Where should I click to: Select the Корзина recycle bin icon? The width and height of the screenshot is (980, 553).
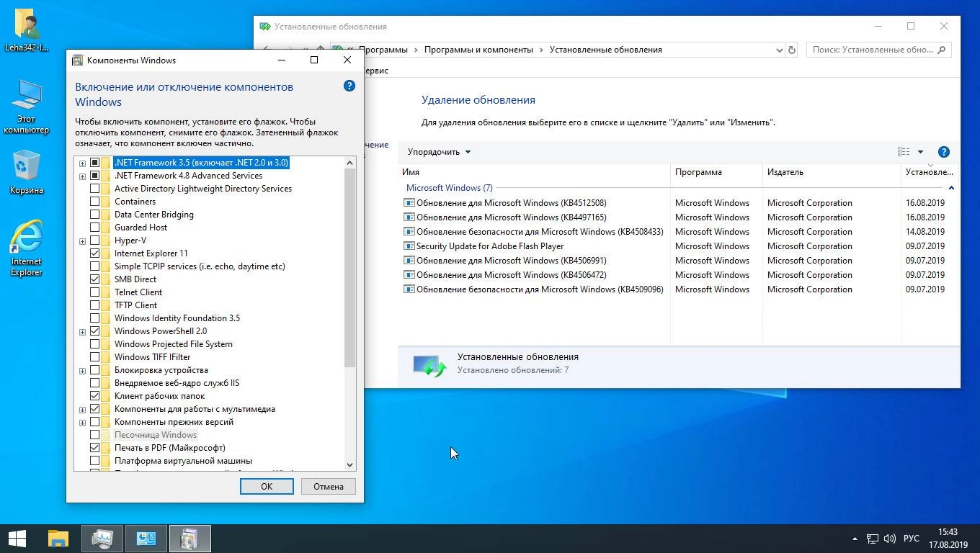tap(27, 172)
